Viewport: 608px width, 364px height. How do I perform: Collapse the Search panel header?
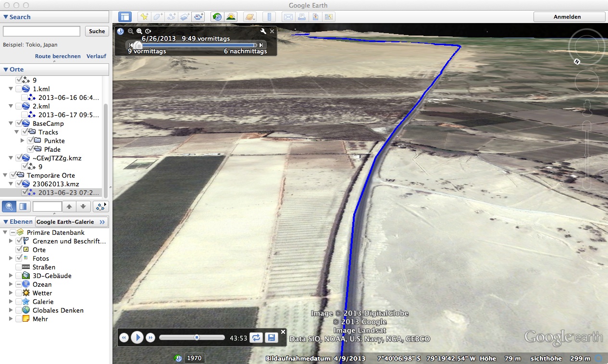click(x=6, y=17)
